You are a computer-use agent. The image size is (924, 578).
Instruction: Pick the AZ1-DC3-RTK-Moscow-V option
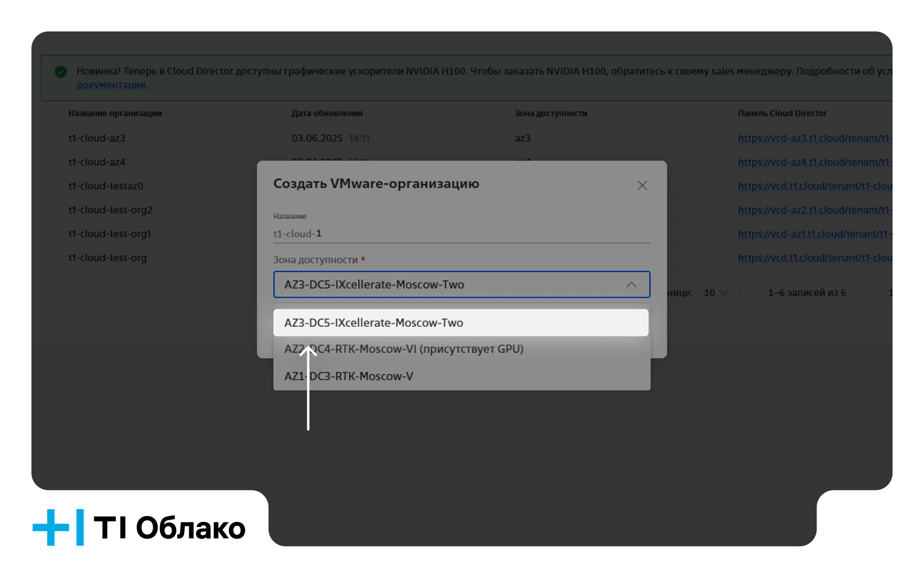(462, 377)
